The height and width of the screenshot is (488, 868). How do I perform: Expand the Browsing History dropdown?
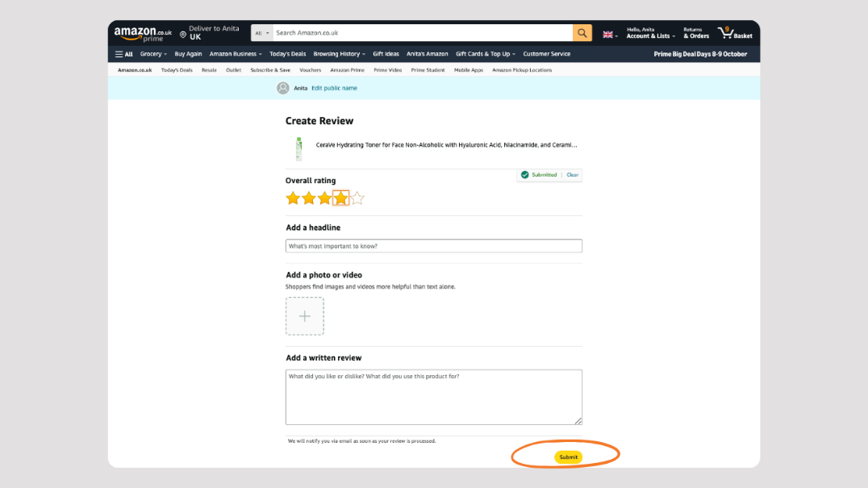(340, 54)
